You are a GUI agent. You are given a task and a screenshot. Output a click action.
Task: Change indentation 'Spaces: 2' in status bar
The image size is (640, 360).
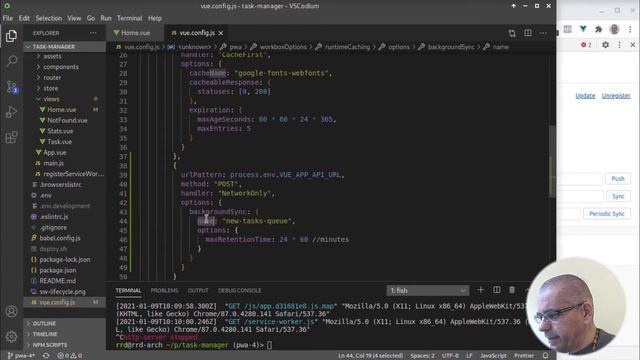point(422,356)
